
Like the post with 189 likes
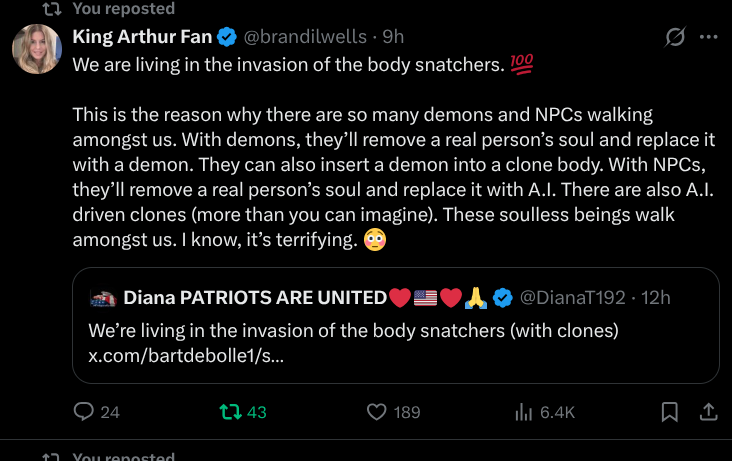tap(376, 411)
